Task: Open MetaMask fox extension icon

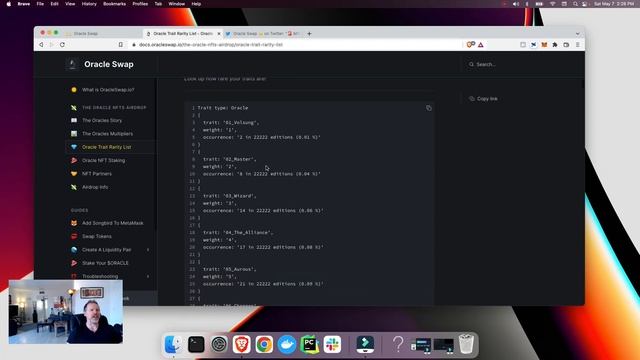Action: coord(544,44)
